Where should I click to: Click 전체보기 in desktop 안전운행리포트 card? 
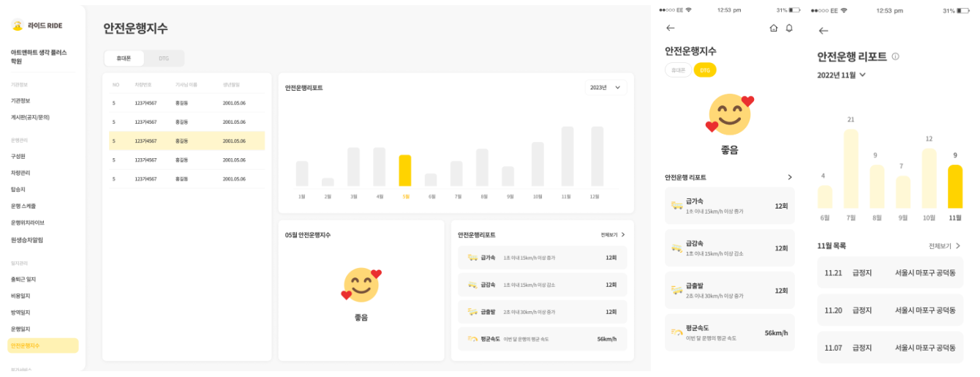(612, 235)
